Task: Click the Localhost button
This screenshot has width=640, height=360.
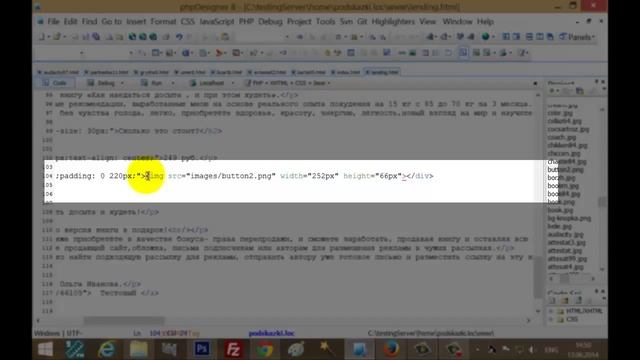Action: (x=208, y=83)
